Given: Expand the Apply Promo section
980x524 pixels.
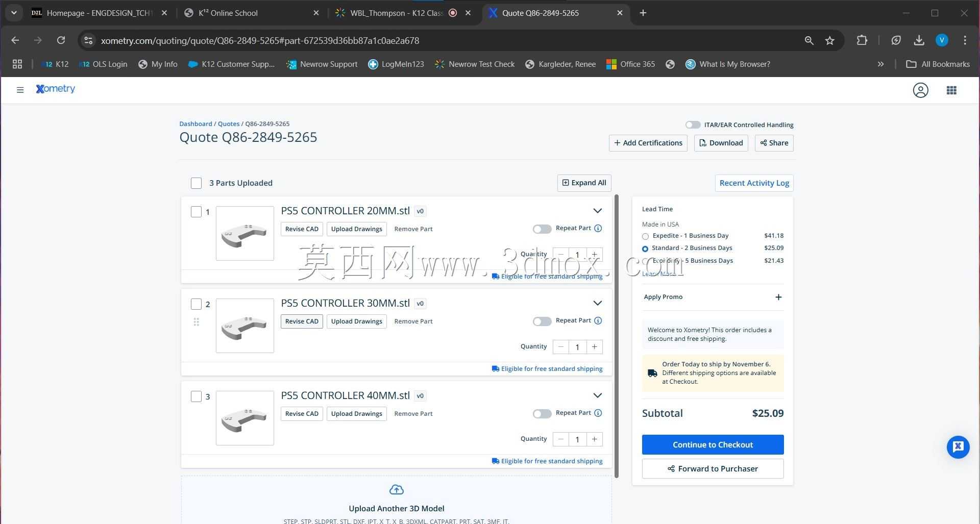Looking at the screenshot, I should [x=778, y=297].
